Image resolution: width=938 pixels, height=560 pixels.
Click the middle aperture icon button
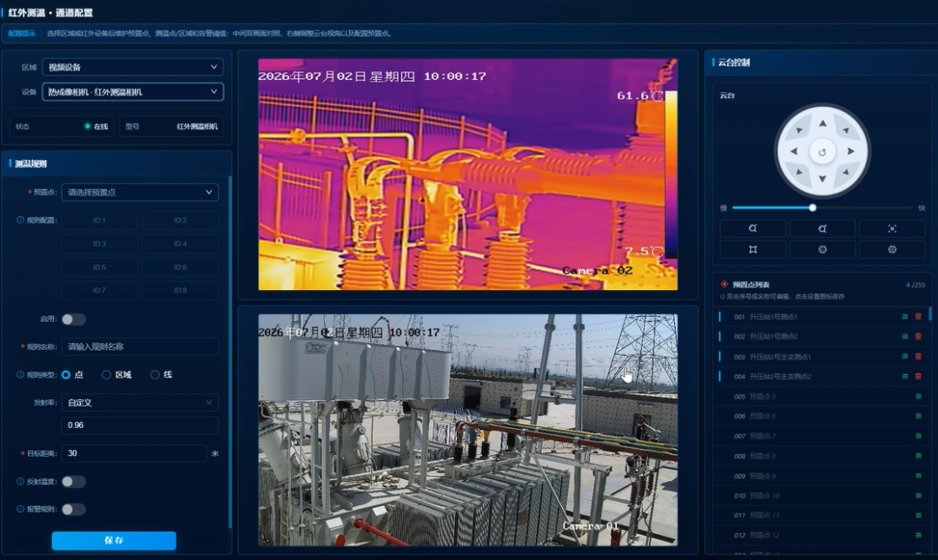tap(822, 249)
